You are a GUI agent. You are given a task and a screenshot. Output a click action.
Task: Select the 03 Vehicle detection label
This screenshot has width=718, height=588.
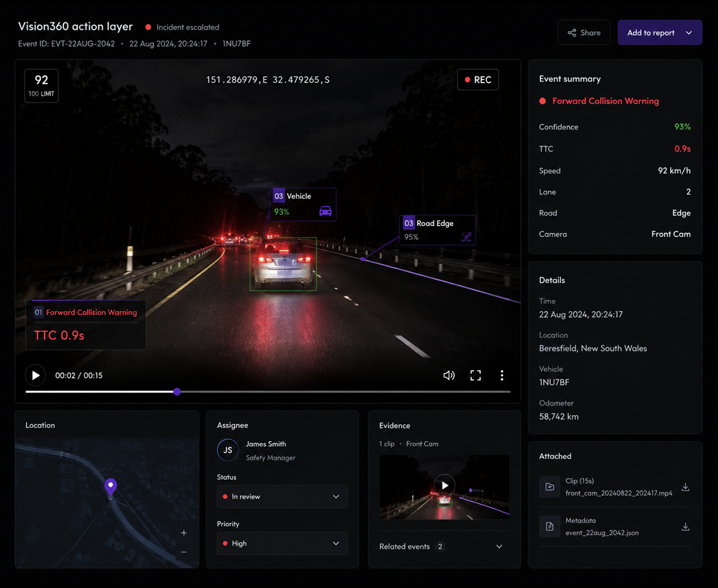[x=303, y=204]
